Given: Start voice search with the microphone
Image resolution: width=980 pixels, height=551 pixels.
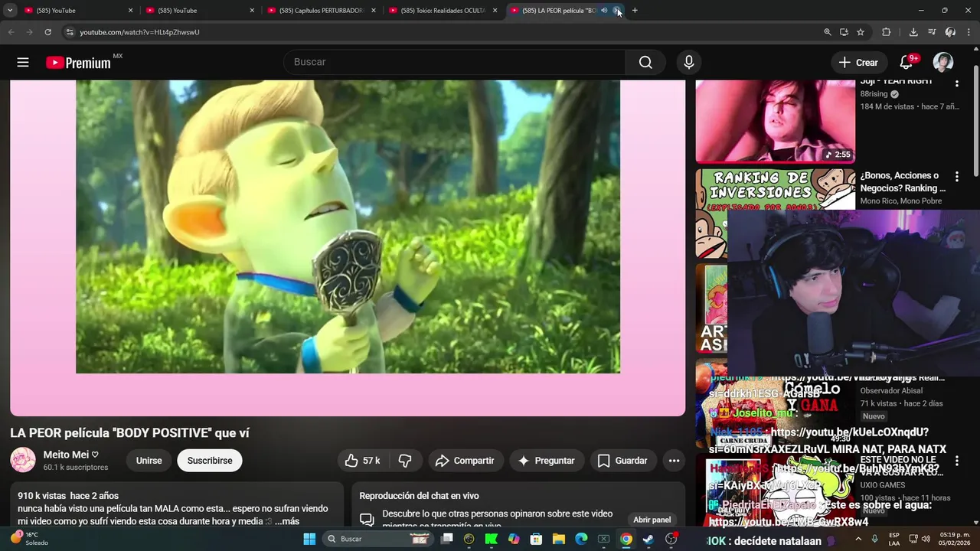Looking at the screenshot, I should [x=689, y=63].
